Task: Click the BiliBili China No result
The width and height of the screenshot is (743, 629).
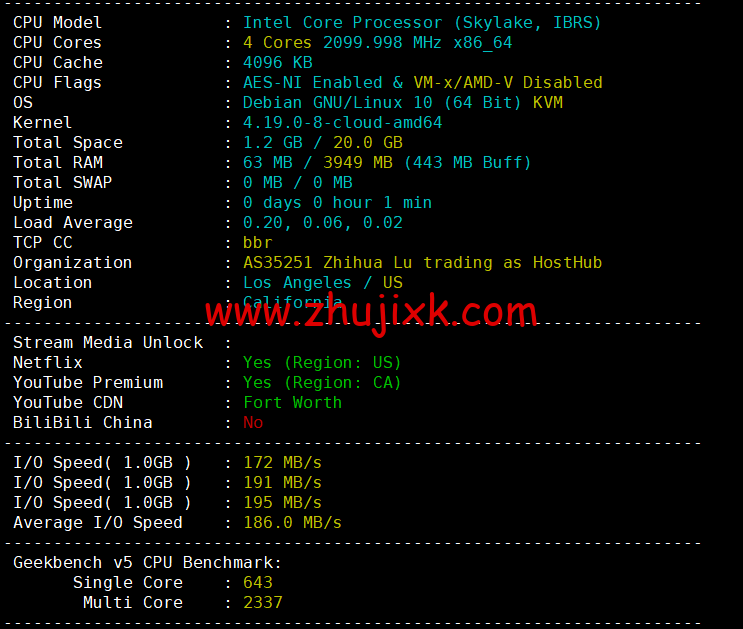Action: 253,422
